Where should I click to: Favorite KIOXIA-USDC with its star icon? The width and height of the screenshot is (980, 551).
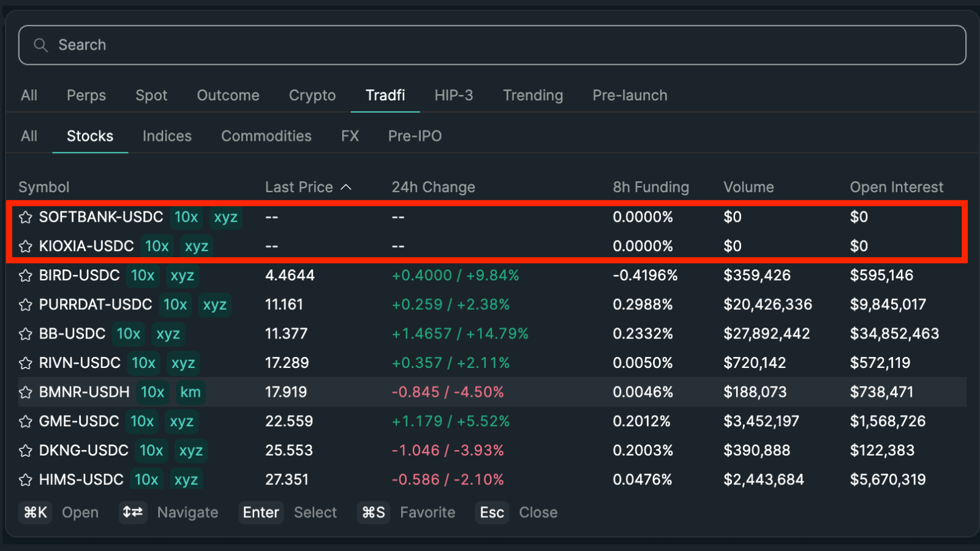(x=26, y=246)
